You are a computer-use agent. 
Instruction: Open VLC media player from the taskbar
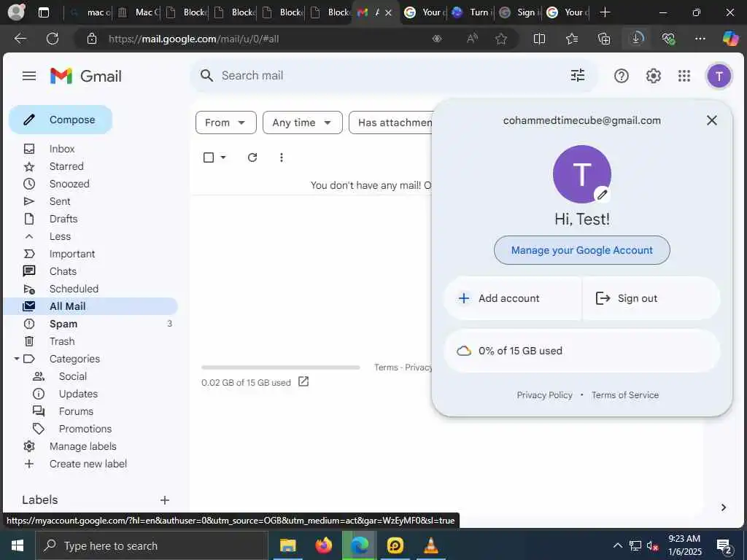point(431,545)
